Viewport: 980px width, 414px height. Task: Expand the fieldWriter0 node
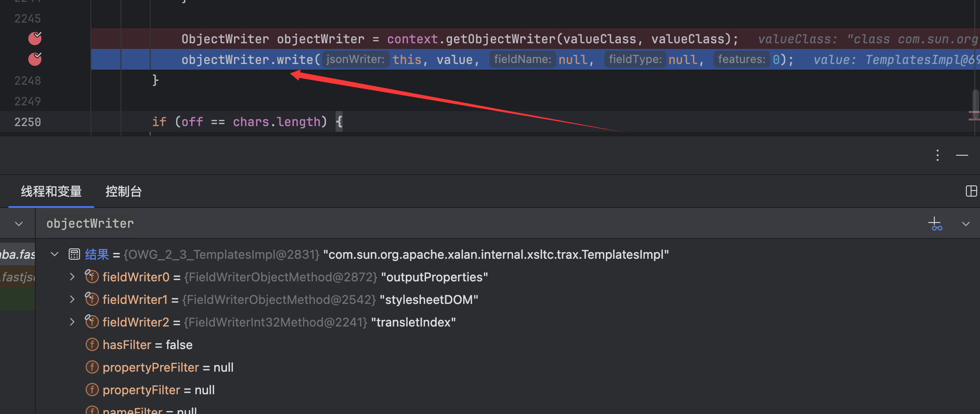tap(72, 277)
